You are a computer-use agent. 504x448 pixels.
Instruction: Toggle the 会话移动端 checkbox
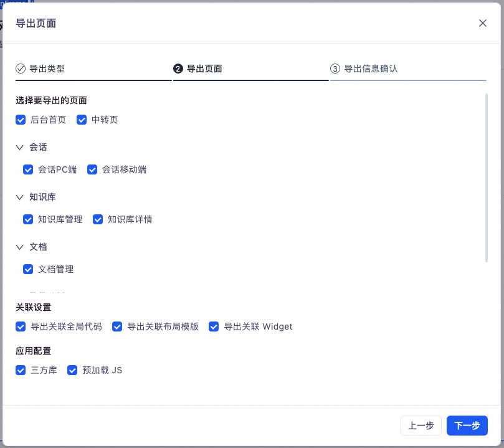[92, 169]
